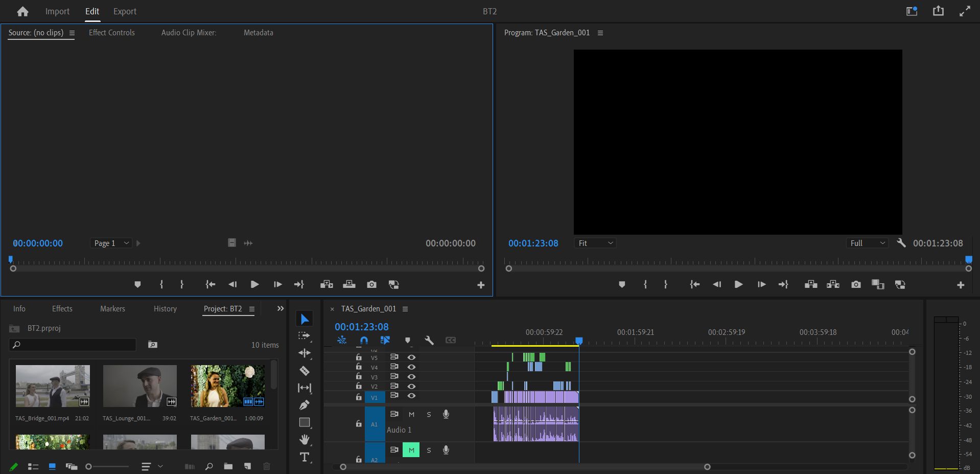
Task: Select the Hand tool
Action: (305, 439)
